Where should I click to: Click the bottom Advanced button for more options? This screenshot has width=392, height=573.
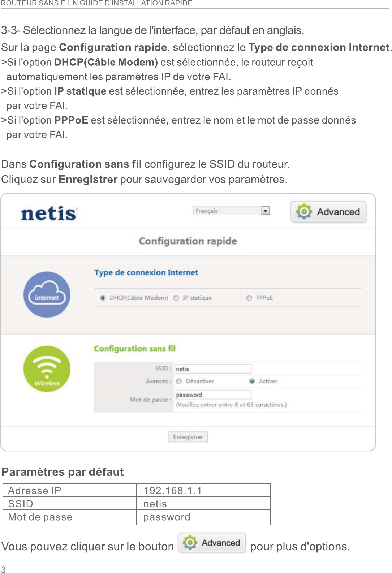tap(212, 543)
